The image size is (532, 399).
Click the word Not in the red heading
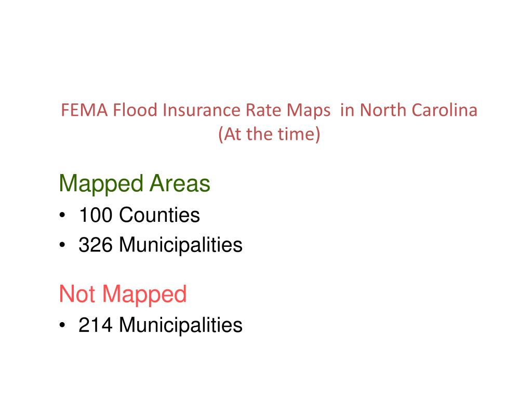point(77,294)
